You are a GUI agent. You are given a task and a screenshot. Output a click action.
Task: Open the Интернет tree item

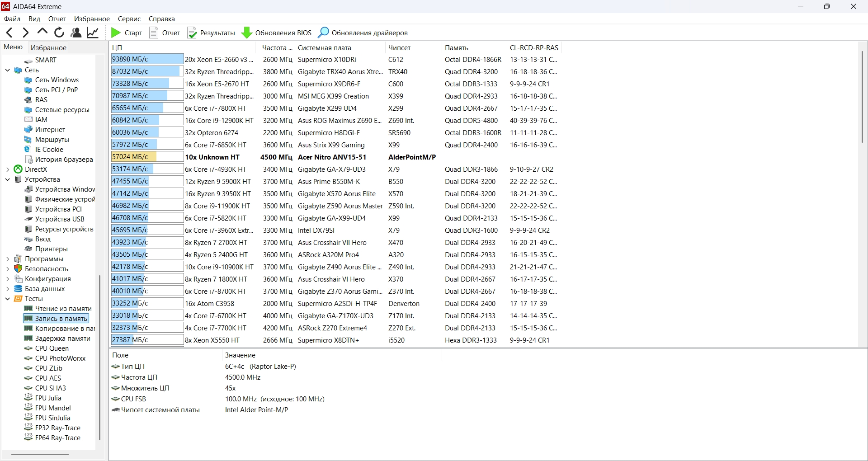(45, 130)
